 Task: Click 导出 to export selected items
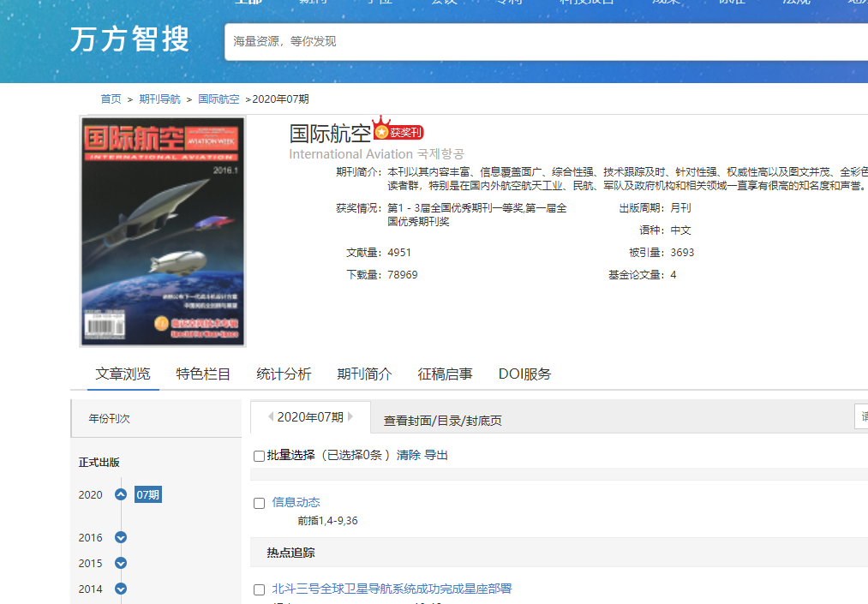coord(436,455)
